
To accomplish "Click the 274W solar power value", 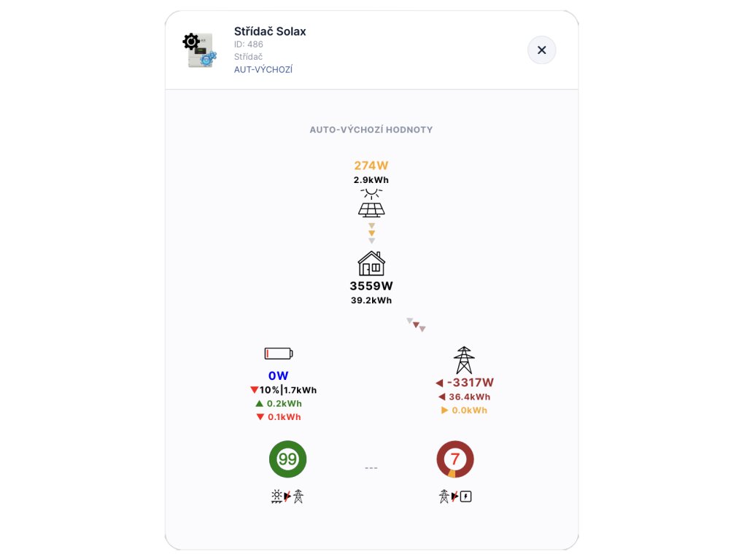I will pyautogui.click(x=371, y=166).
